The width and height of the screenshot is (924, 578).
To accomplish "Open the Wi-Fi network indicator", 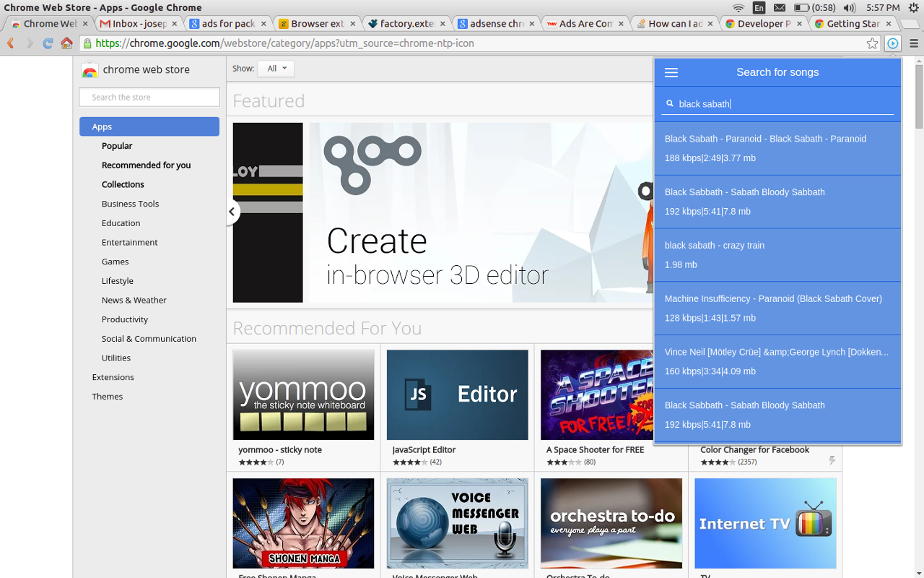I will pos(738,8).
